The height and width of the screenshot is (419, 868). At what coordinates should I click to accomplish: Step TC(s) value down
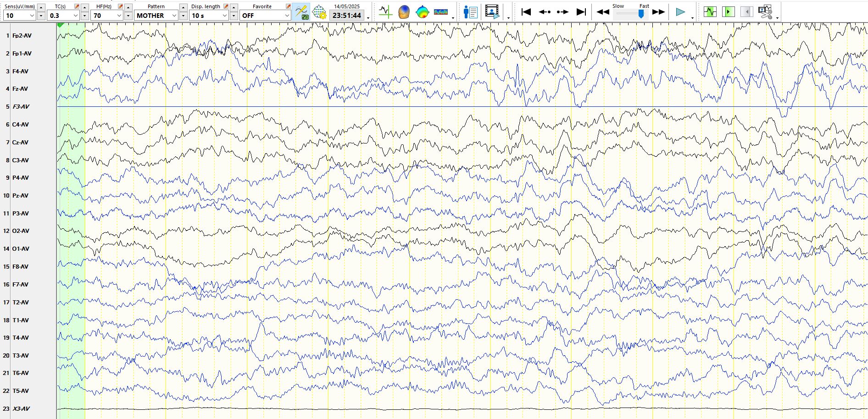[85, 16]
